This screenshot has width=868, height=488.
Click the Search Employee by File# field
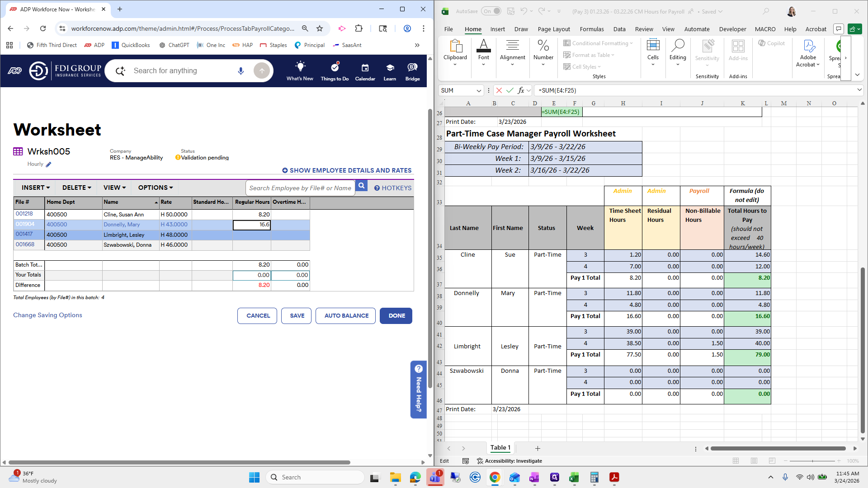point(300,188)
